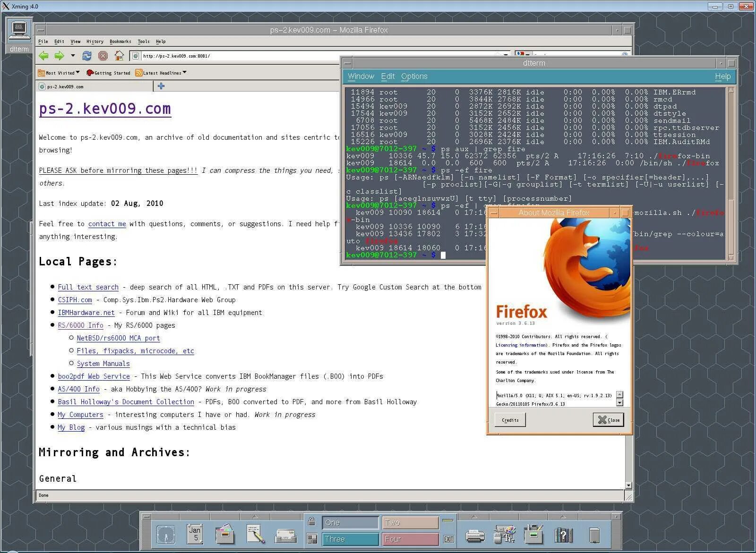Open the File Manager icon on the front panel
Screen dimensions: 756x553
[x=224, y=535]
